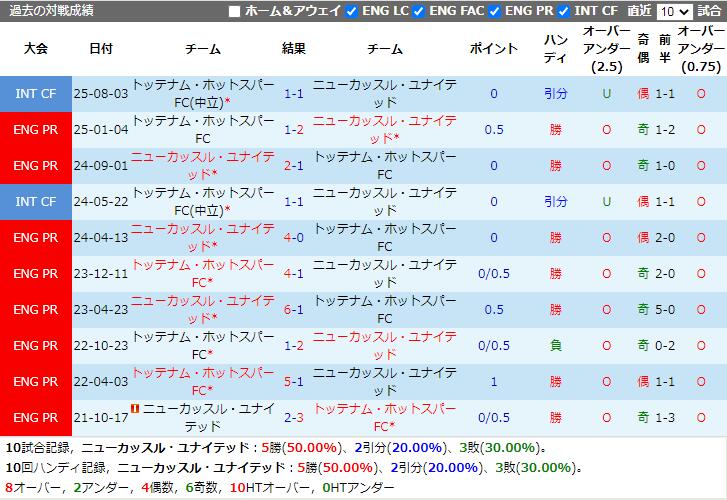This screenshot has width=727, height=500.
Task: Disable the ENG PR competition checkbox
Action: point(494,12)
